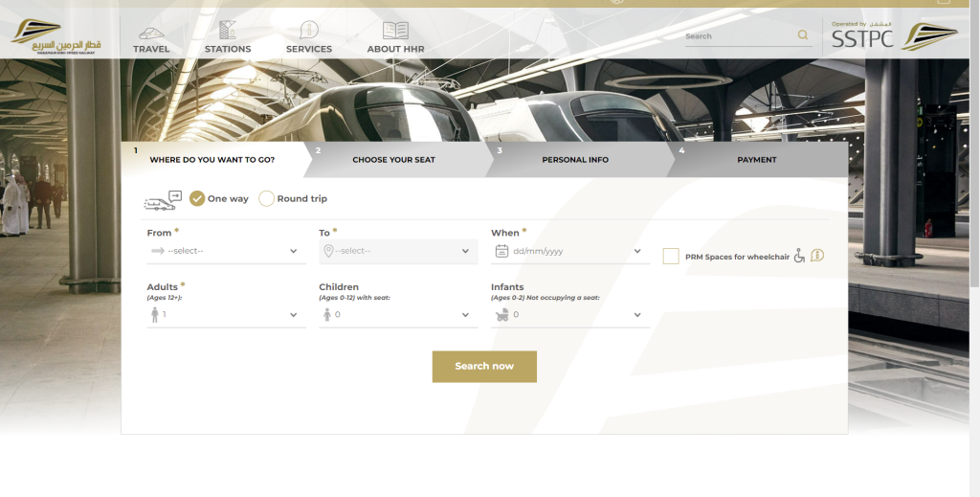This screenshot has width=980, height=497.
Task: Go to the Payment step
Action: coord(757,159)
